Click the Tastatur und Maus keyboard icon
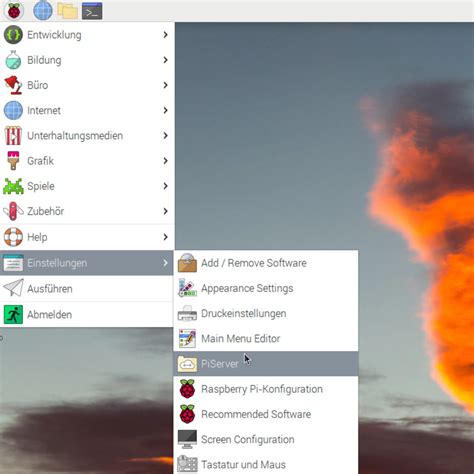The image size is (474, 474). tap(187, 464)
